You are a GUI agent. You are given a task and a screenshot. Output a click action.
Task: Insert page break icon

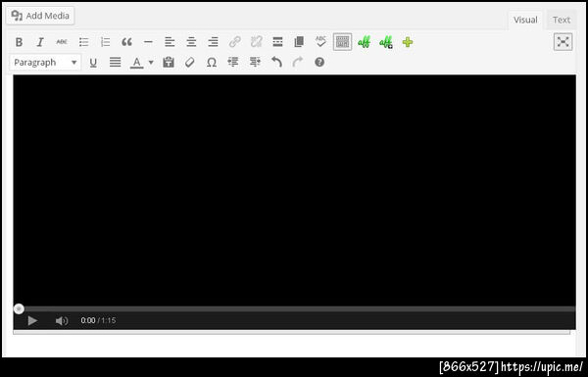pos(299,42)
